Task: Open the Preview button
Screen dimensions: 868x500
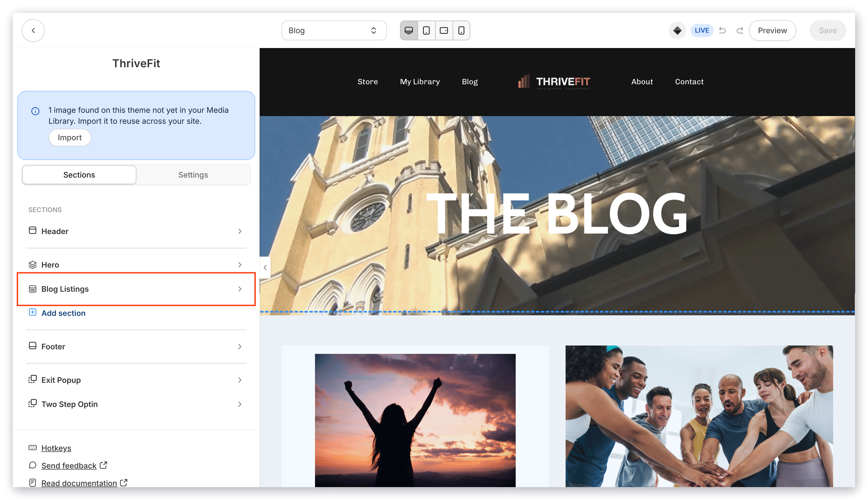Action: click(772, 30)
